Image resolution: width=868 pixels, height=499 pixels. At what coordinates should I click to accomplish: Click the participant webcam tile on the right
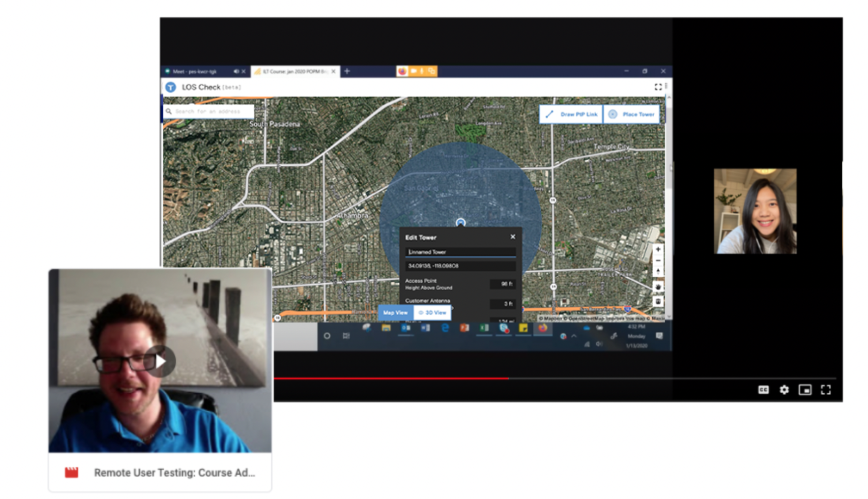755,211
